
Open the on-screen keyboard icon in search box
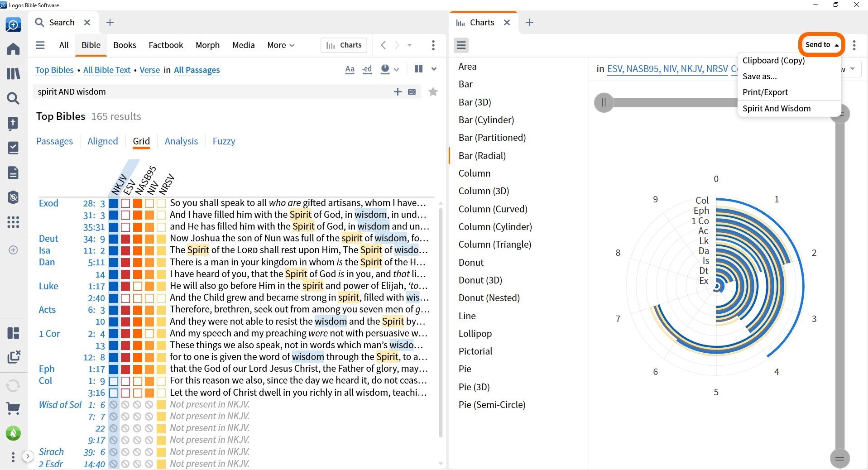pyautogui.click(x=412, y=92)
